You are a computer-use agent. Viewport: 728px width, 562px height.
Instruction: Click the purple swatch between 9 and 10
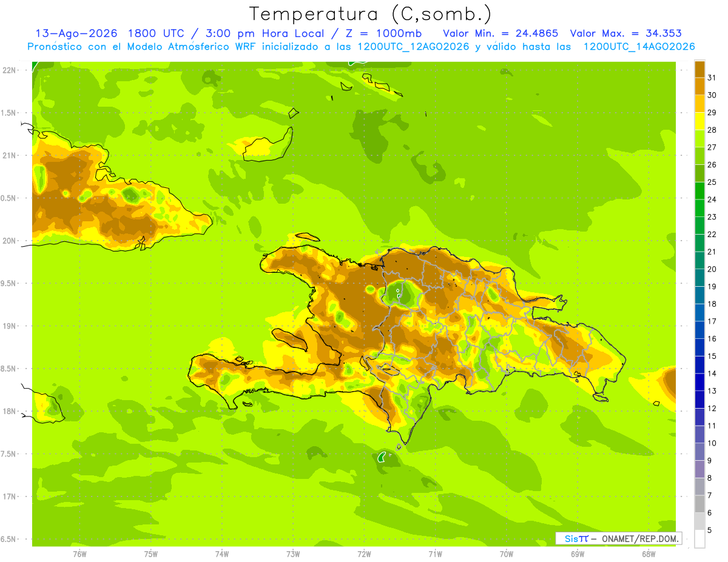click(x=699, y=452)
